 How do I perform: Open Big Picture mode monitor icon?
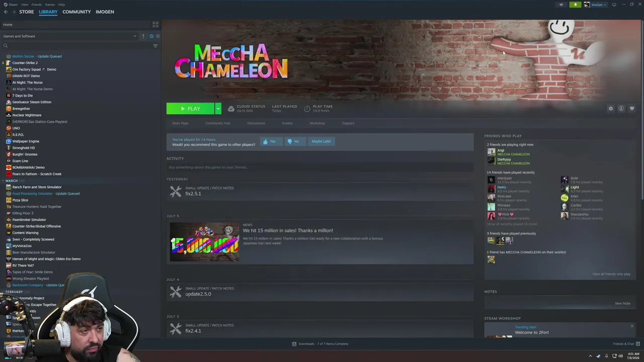(614, 5)
